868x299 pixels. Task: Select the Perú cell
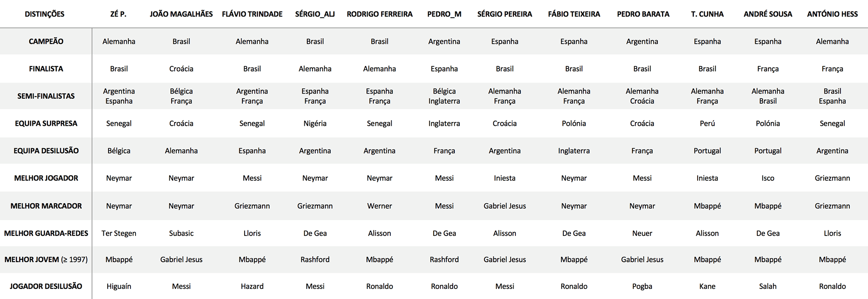coord(707,124)
